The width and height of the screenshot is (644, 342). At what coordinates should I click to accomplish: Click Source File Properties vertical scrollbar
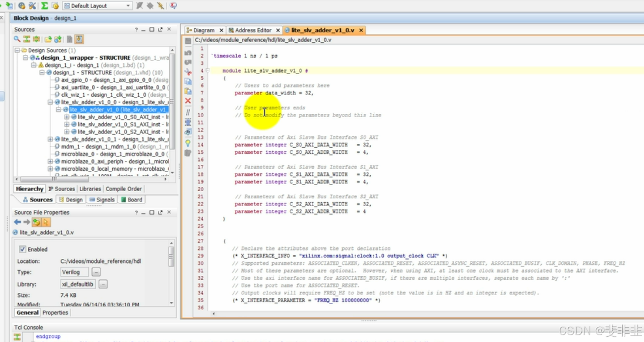tap(171, 272)
